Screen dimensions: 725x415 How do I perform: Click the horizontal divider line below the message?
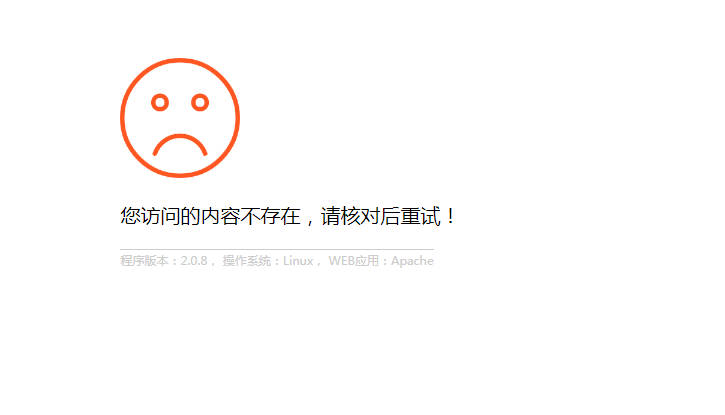point(277,250)
